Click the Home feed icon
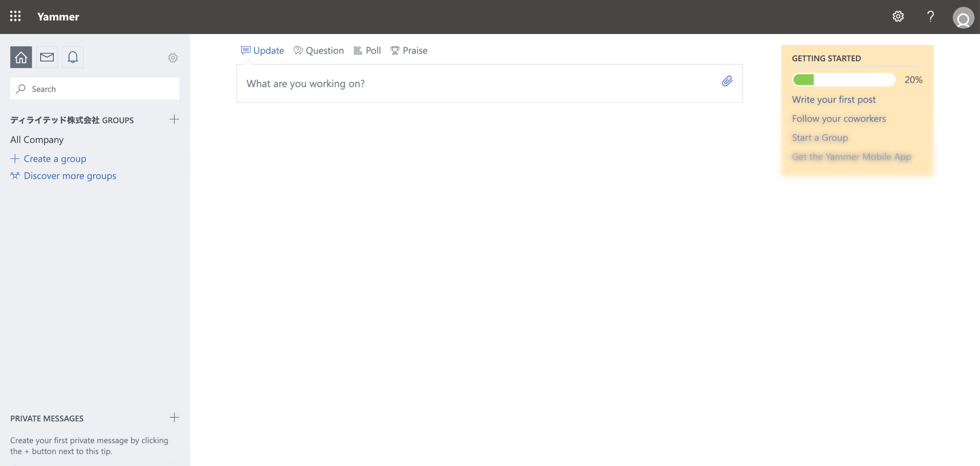Screen dimensions: 980x466 (x=21, y=57)
